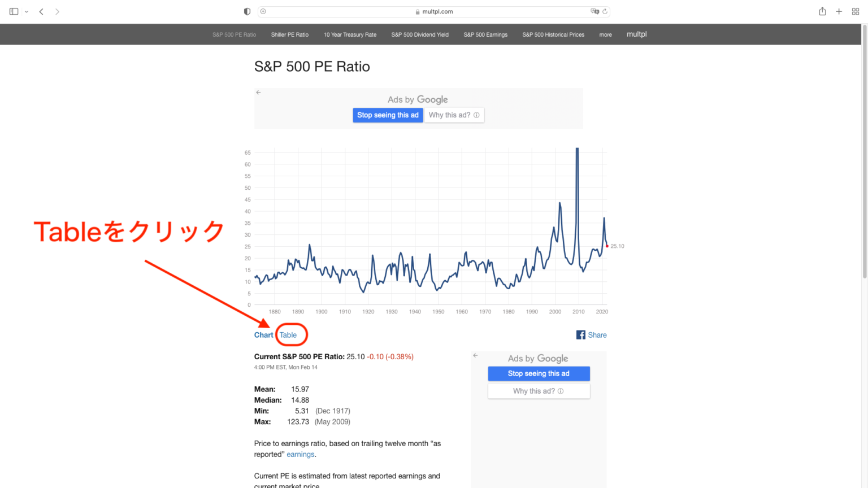Click the forward navigation arrow

pos(57,11)
